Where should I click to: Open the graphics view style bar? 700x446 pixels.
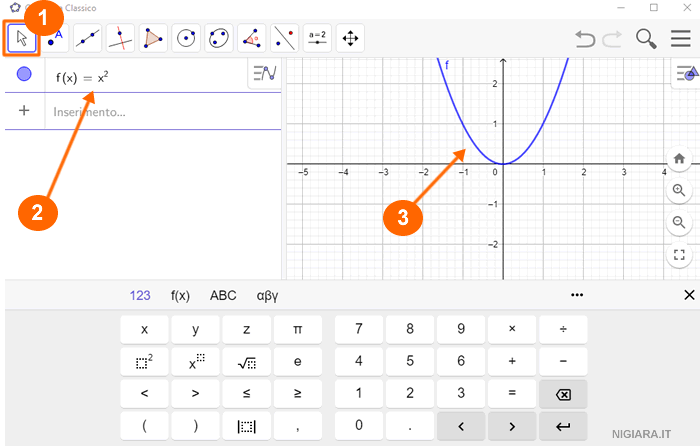(x=687, y=74)
